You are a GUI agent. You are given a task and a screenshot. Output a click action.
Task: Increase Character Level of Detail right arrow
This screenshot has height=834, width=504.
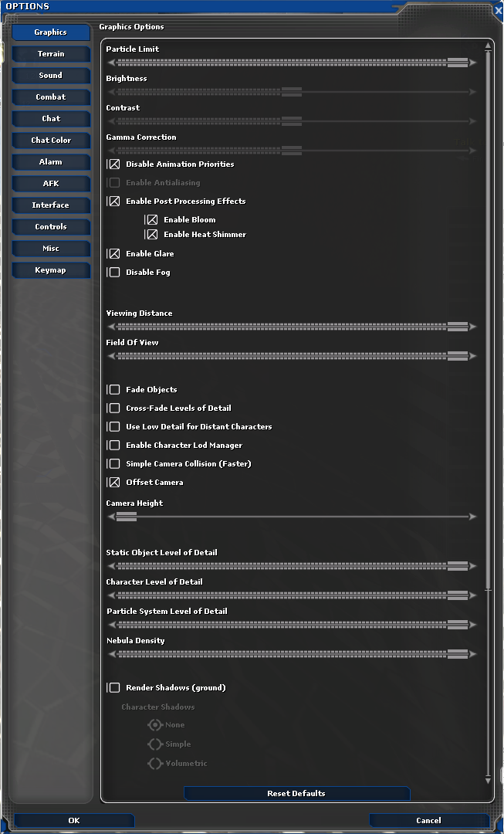472,595
